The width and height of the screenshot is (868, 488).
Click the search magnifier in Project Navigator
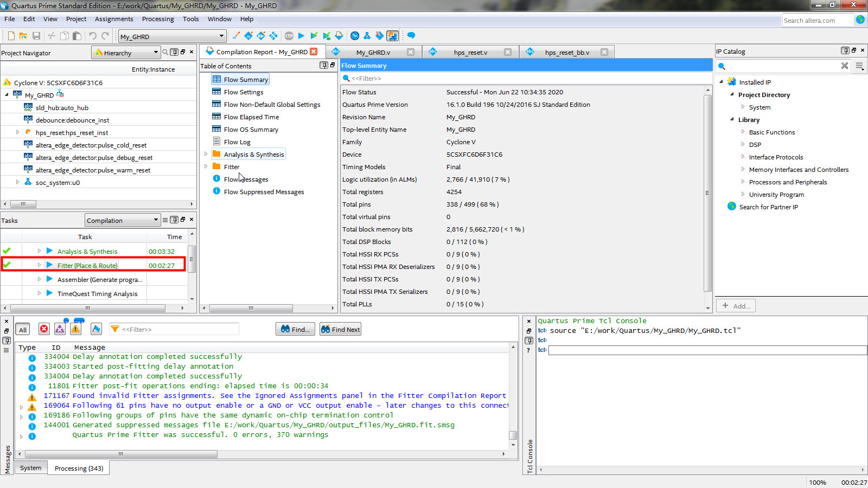tap(165, 53)
